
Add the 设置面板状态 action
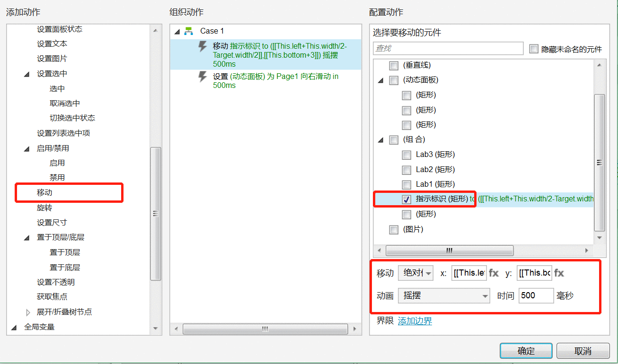click(x=60, y=29)
